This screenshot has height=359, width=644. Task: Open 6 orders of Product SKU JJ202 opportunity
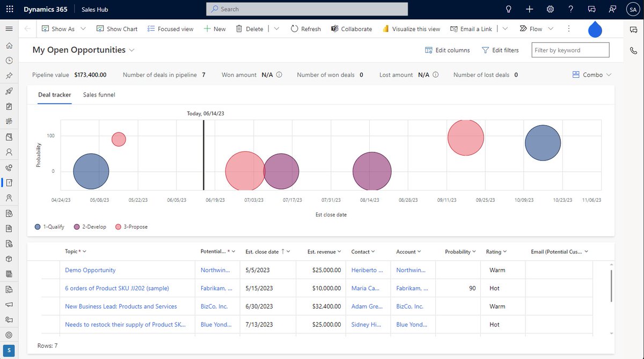(117, 289)
